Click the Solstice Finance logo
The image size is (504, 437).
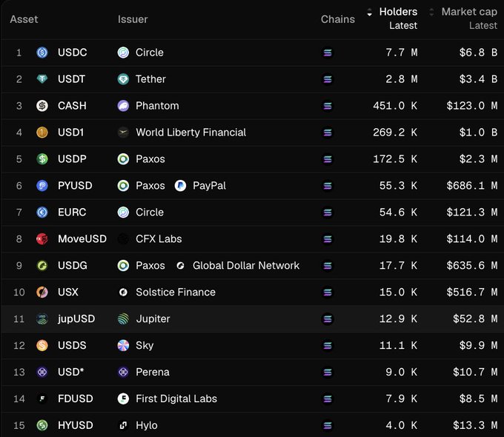click(123, 293)
